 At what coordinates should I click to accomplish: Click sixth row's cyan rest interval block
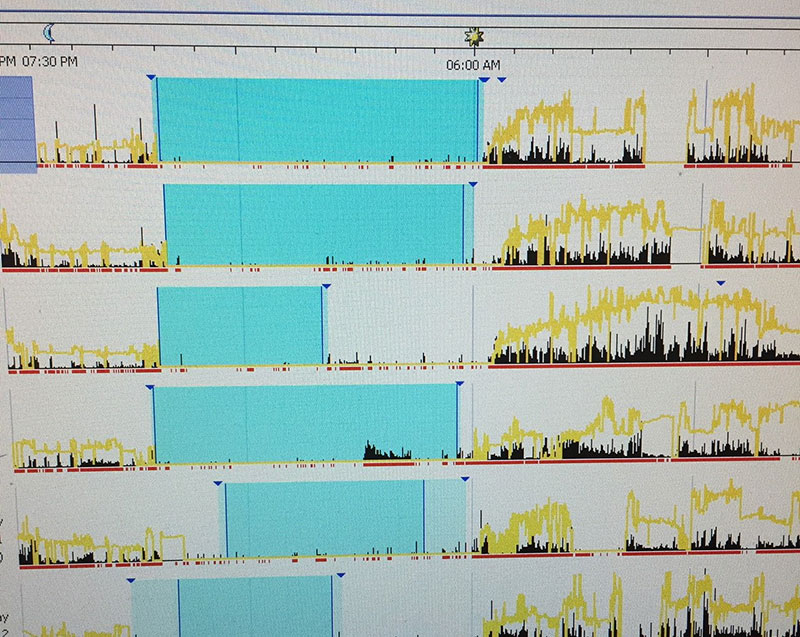[235, 606]
